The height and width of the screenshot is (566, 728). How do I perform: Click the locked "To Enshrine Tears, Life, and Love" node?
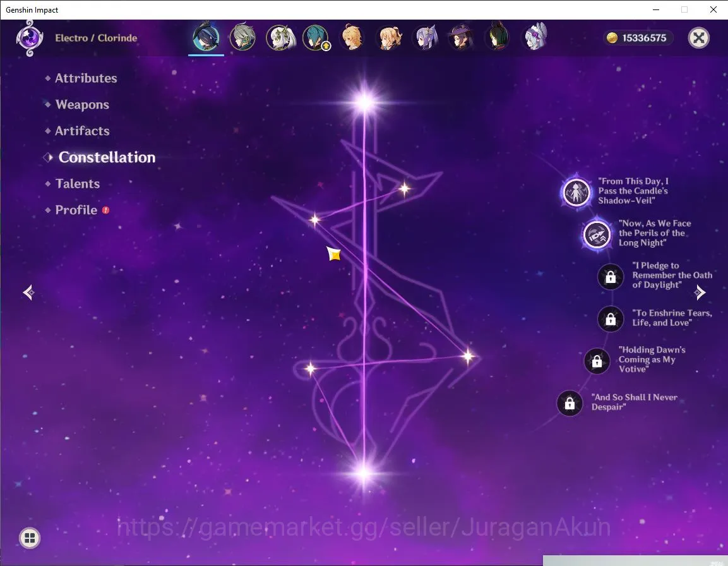(x=611, y=319)
